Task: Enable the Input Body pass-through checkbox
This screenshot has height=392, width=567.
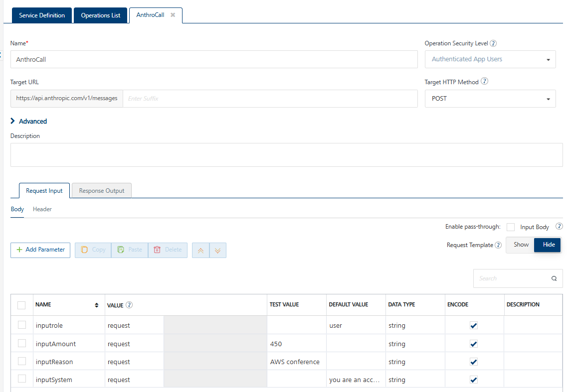Action: [x=511, y=227]
